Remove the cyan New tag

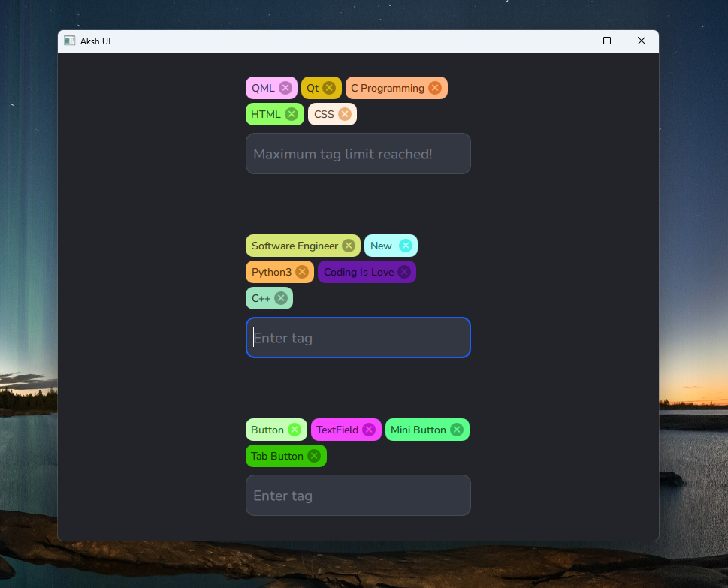point(406,246)
